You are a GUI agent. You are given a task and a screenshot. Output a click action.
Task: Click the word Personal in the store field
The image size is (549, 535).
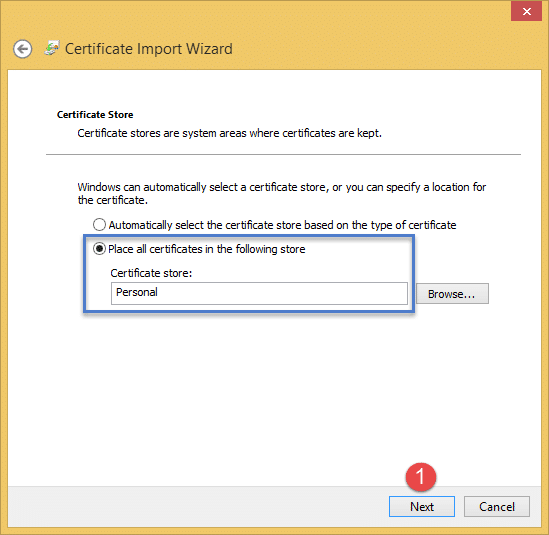coord(137,292)
